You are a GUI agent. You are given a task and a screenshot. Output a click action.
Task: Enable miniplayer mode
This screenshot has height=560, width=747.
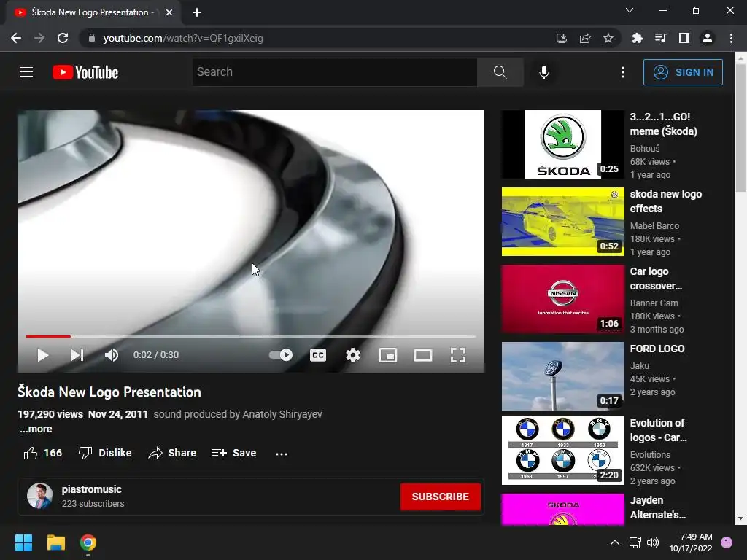[x=388, y=355]
